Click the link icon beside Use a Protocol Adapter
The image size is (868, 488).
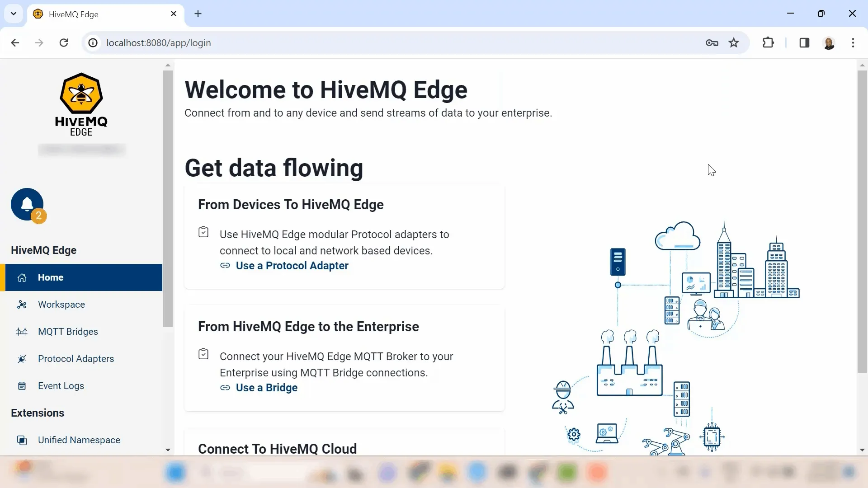pos(225,266)
